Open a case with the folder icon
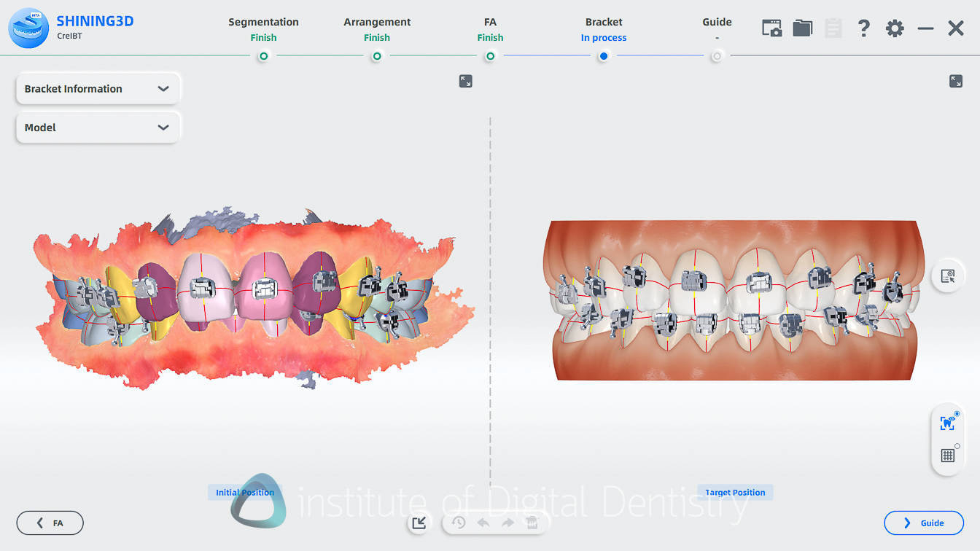 tap(802, 28)
